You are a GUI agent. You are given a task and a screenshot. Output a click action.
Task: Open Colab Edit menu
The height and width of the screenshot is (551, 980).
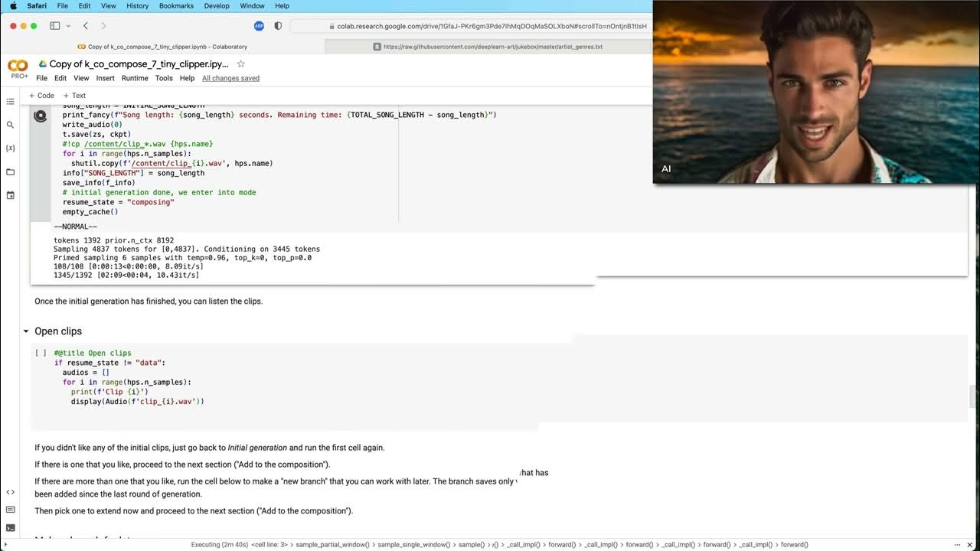tap(60, 78)
